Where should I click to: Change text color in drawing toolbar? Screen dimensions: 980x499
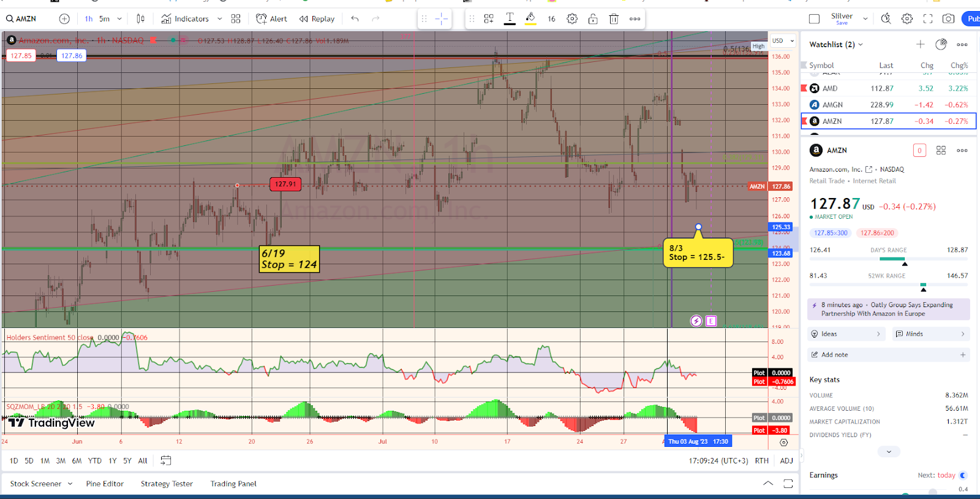click(x=510, y=19)
